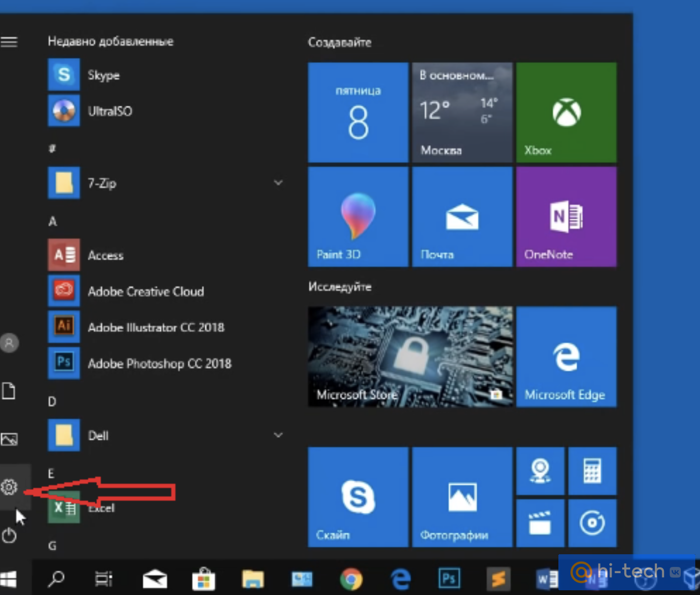
Task: Click the Windows Start button
Action: click(9, 578)
